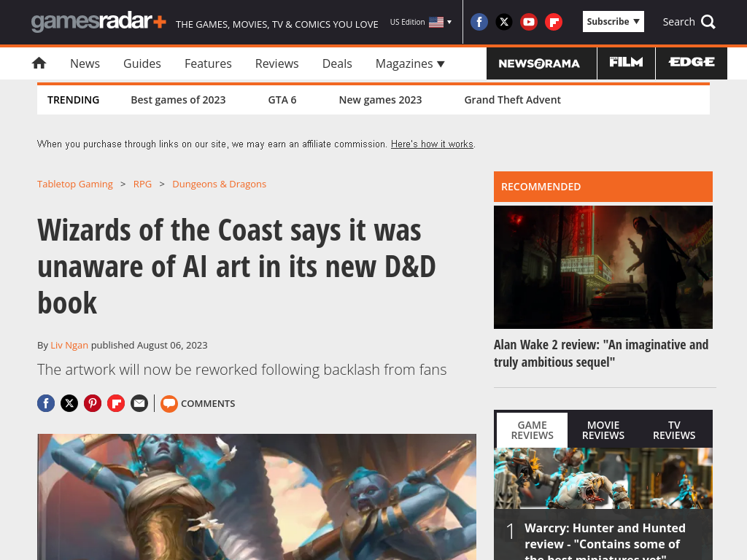Open the GamesRadar+ logo homepage link
The image size is (747, 560).
[98, 22]
